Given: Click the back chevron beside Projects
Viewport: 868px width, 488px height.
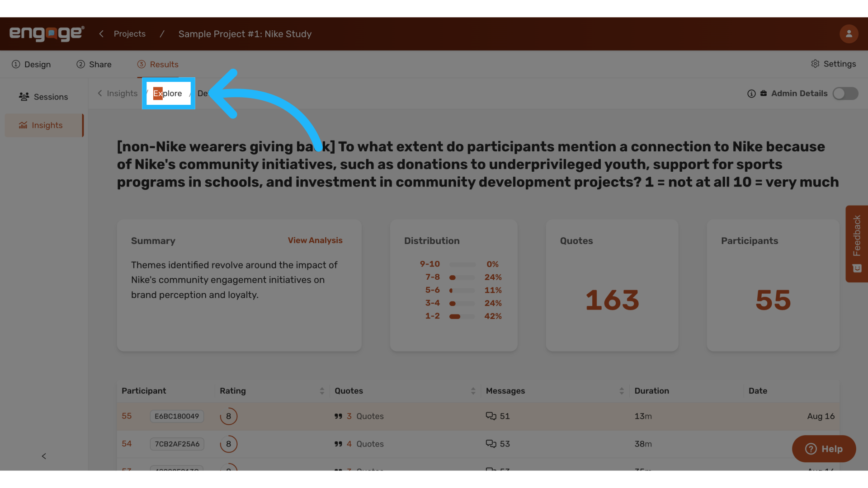Looking at the screenshot, I should (101, 34).
